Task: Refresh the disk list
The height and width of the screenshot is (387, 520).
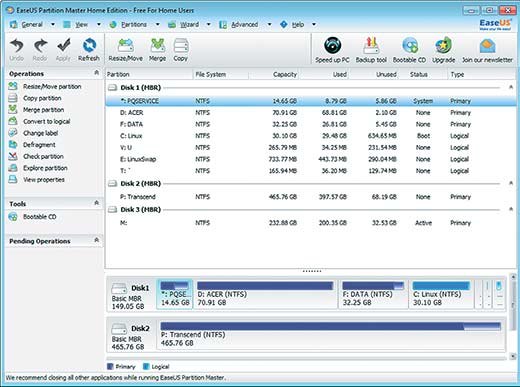Action: (x=89, y=49)
